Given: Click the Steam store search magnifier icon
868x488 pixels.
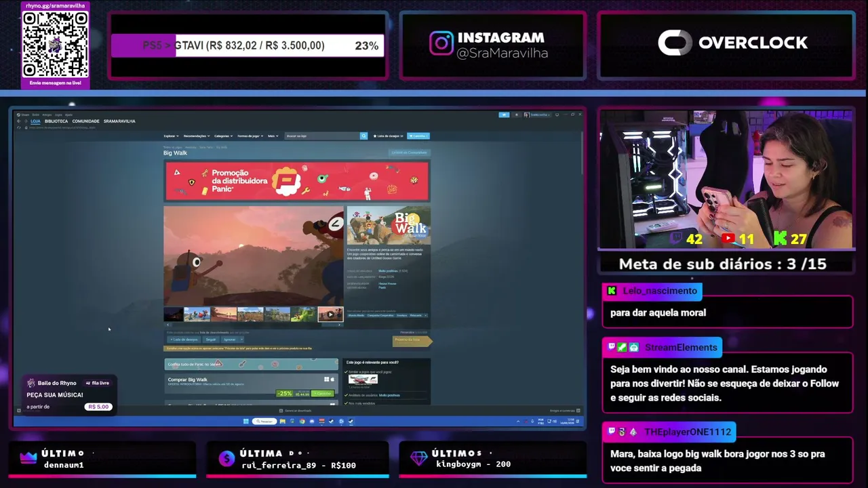Looking at the screenshot, I should [363, 136].
